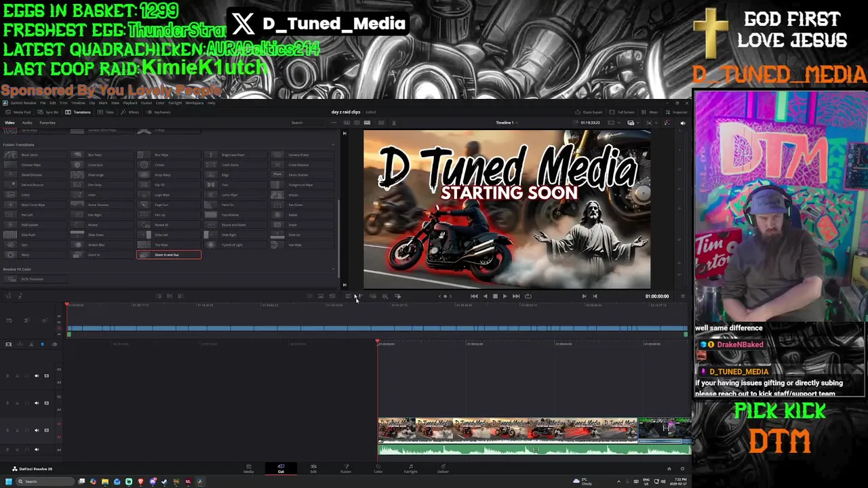Viewport: 868px width, 488px height.
Task: Open the Media Pool panel
Action: coord(18,113)
